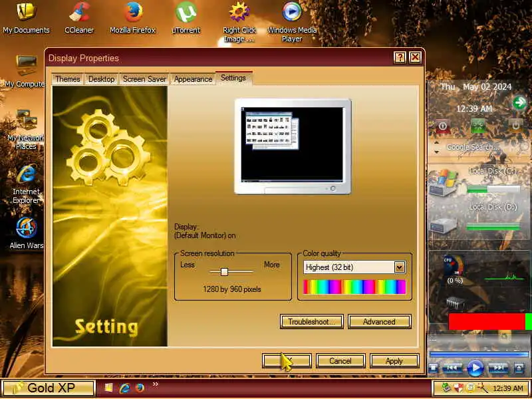
Task: Launch the Alien Wars desktop shortcut
Action: tap(26, 233)
